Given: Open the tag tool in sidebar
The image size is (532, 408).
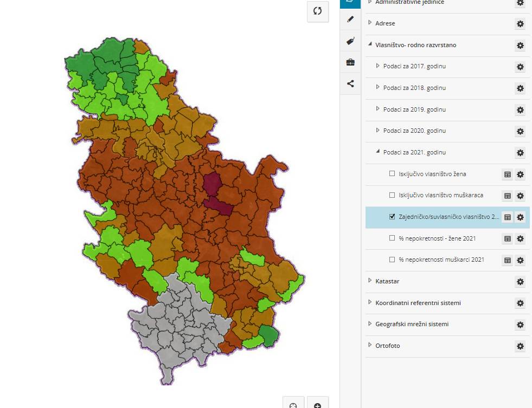Looking at the screenshot, I should [x=350, y=41].
